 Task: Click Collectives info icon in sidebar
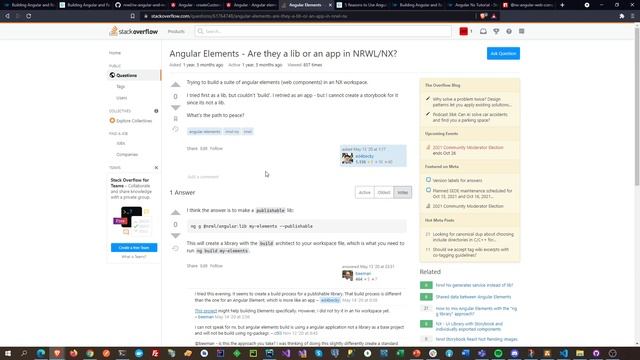[x=156, y=111]
